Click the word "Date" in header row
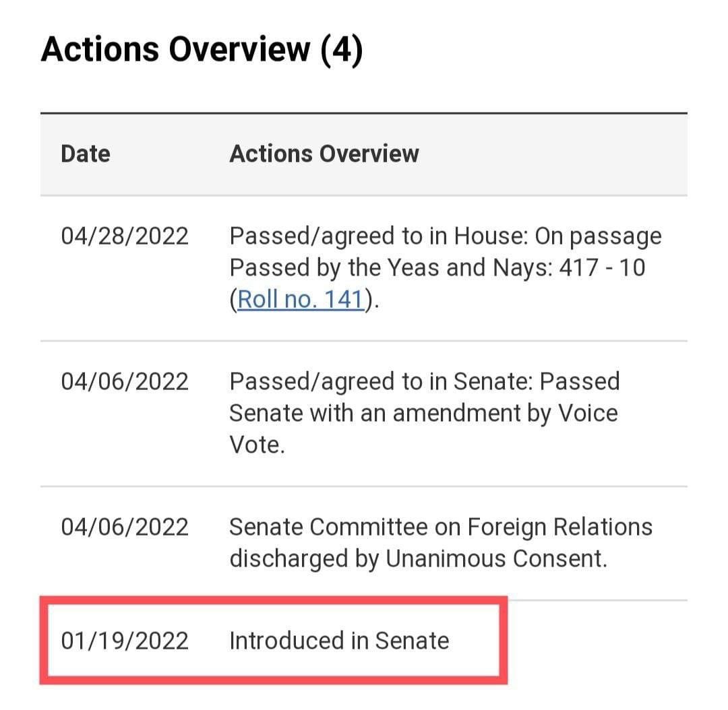The width and height of the screenshot is (728, 710). (86, 154)
